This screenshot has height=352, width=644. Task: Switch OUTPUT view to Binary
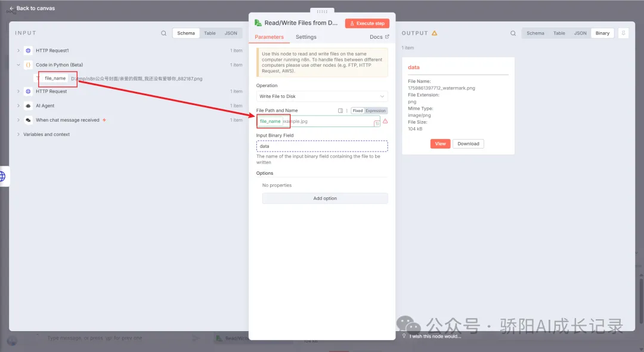(602, 33)
